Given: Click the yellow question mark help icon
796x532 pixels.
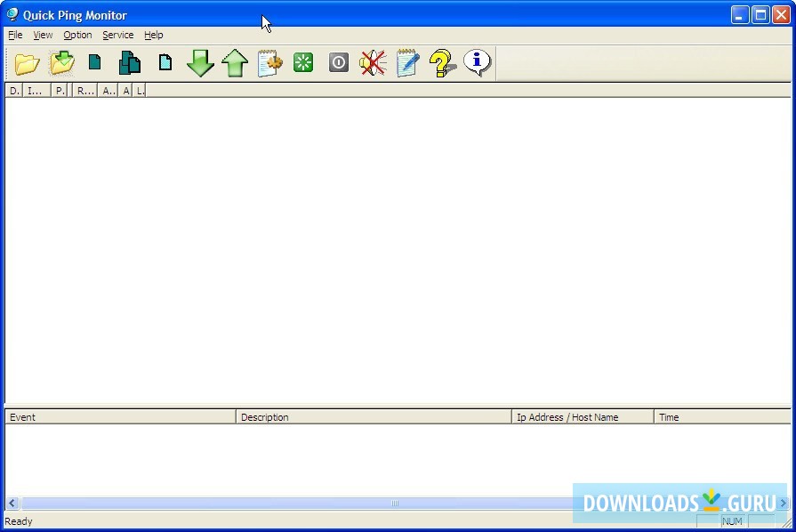Looking at the screenshot, I should (442, 63).
